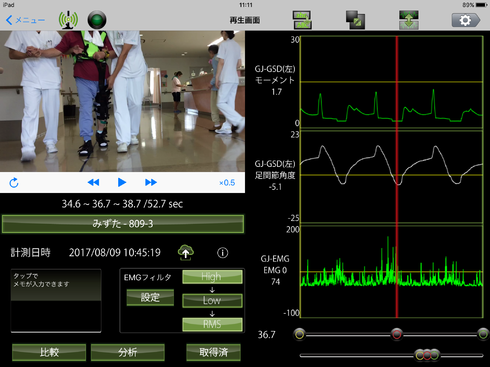
Task: Click the round green recording indicator
Action: [97, 20]
